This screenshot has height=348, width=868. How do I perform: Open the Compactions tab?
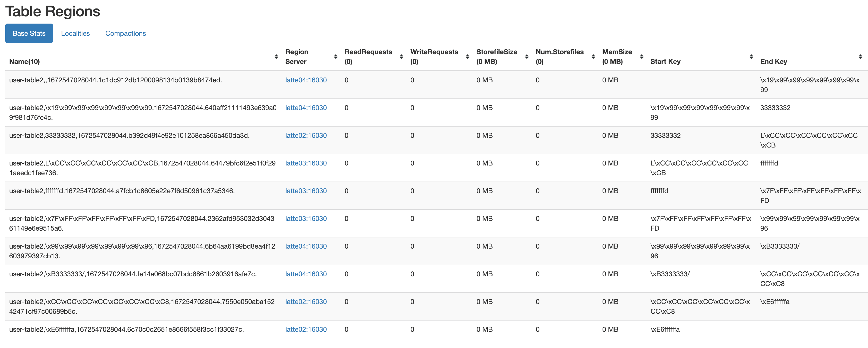[x=125, y=33]
